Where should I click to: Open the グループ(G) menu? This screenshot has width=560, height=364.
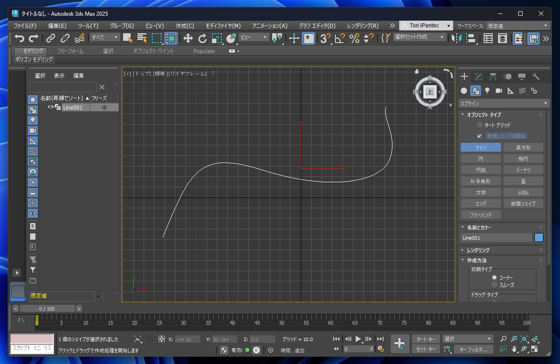tap(122, 26)
